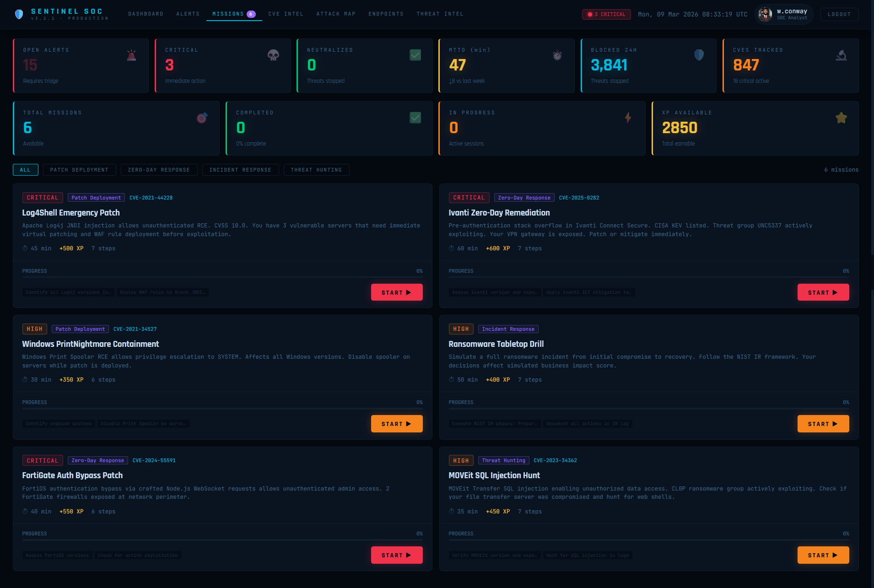The width and height of the screenshot is (874, 588).
Task: Click the microscope icon in CVEs Tracked card
Action: [x=841, y=55]
